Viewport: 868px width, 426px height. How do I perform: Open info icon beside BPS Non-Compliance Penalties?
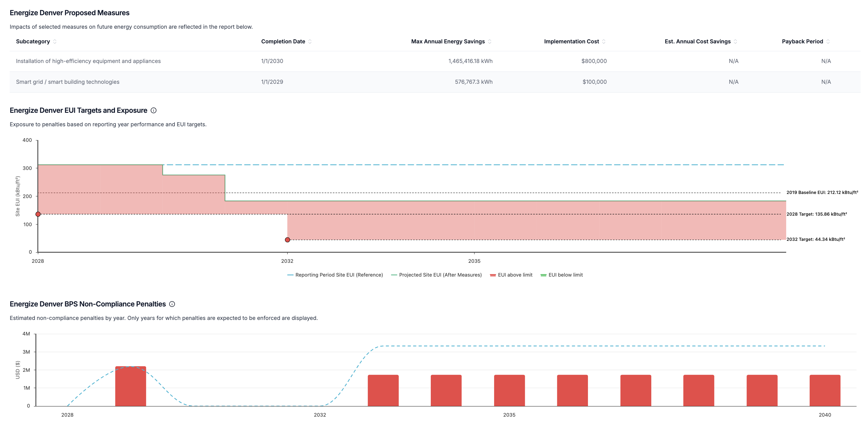(x=172, y=304)
